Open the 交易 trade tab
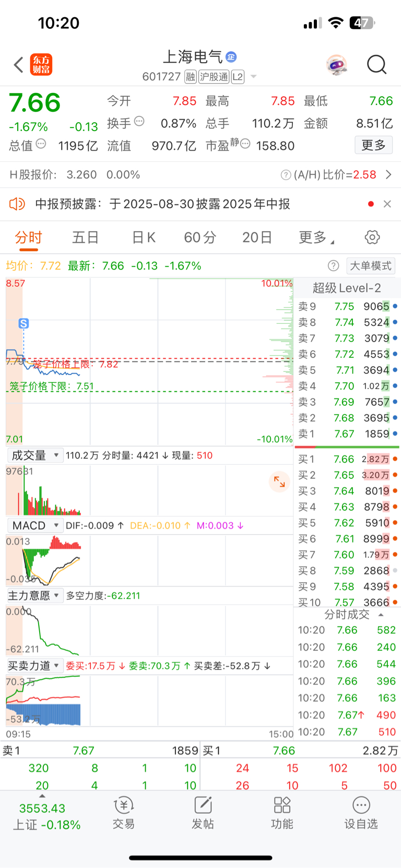This screenshot has height=868, width=401. click(124, 814)
